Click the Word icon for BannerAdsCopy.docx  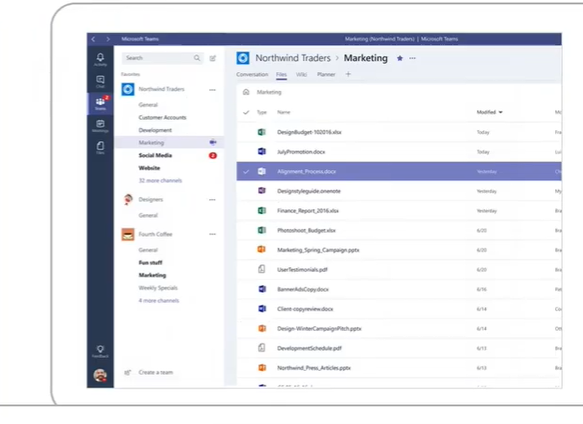(262, 289)
